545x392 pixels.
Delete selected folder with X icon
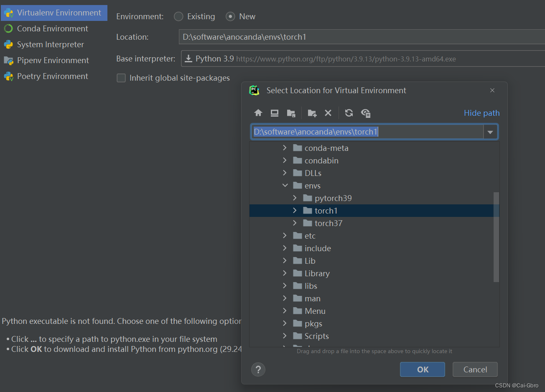(x=328, y=113)
